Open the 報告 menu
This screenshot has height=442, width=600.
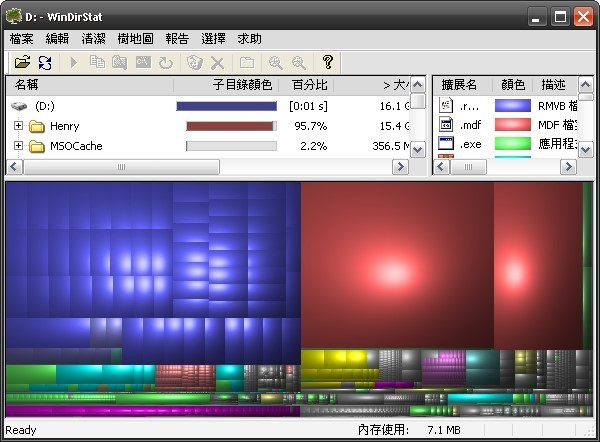(177, 39)
